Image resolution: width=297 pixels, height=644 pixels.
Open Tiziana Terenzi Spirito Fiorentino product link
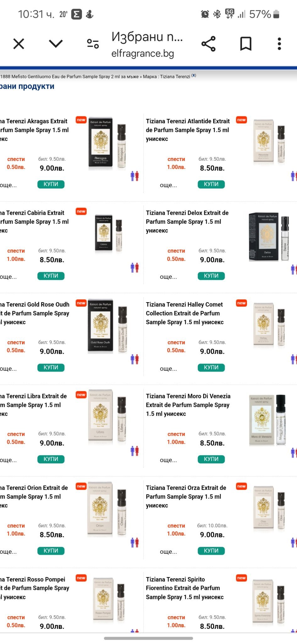coord(184,588)
